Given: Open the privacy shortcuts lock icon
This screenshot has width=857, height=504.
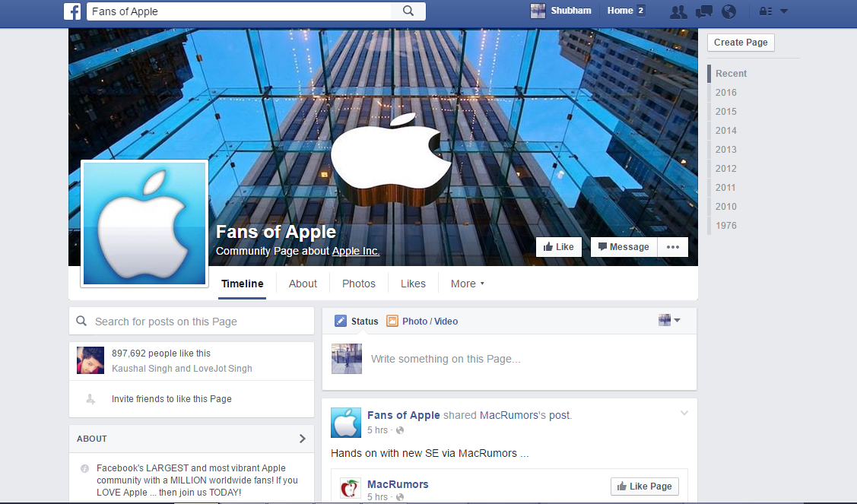Looking at the screenshot, I should pyautogui.click(x=766, y=11).
